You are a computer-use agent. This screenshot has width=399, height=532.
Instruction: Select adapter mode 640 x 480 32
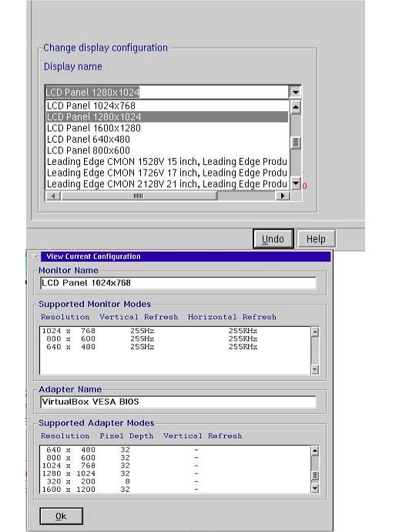(x=175, y=450)
